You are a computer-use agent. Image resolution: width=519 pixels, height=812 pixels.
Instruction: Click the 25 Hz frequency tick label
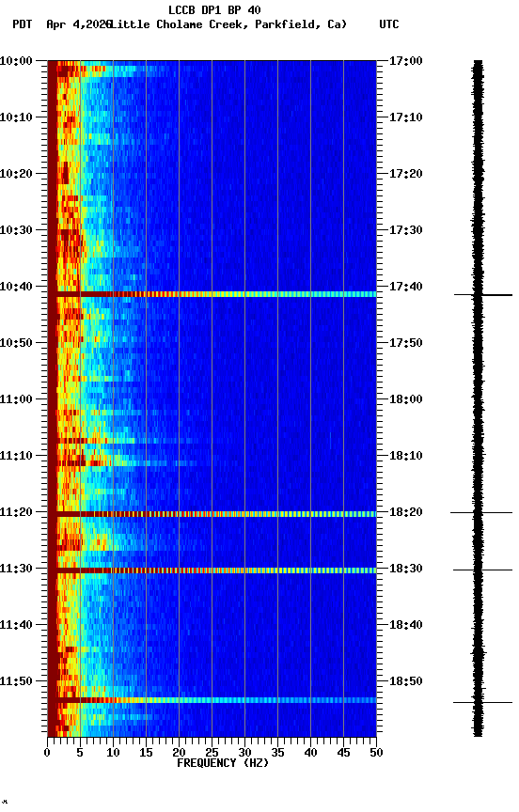pos(212,753)
